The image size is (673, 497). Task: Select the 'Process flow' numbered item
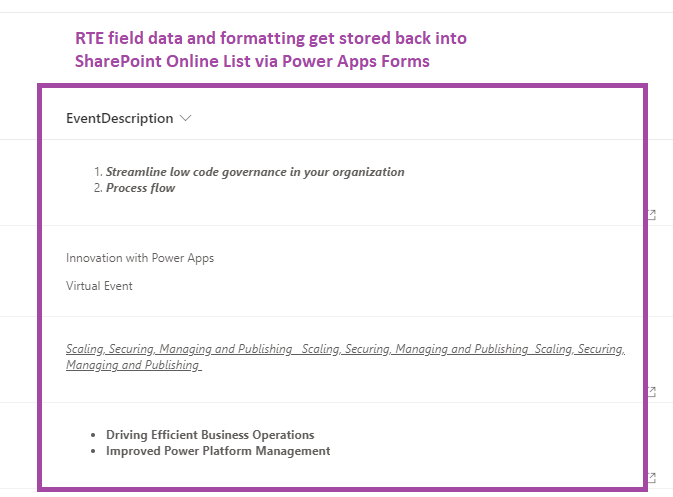pos(140,188)
